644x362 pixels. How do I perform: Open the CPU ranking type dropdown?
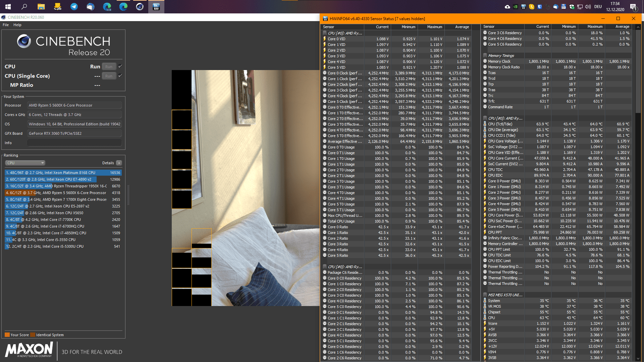[25, 163]
